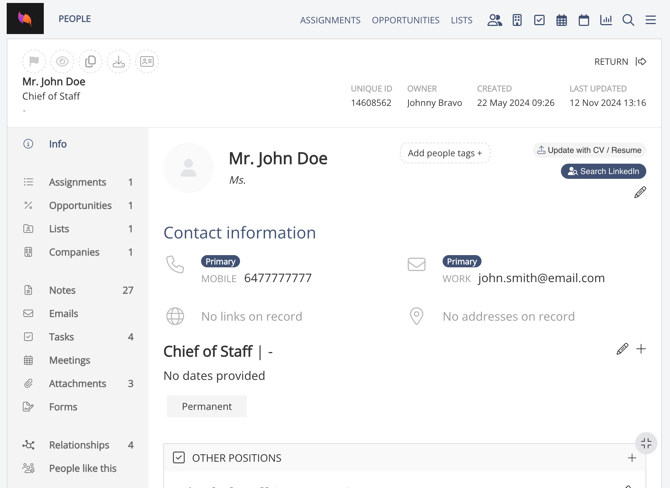This screenshot has width=670, height=488.
Task: Expand Other Positions with plus icon
Action: [x=632, y=458]
